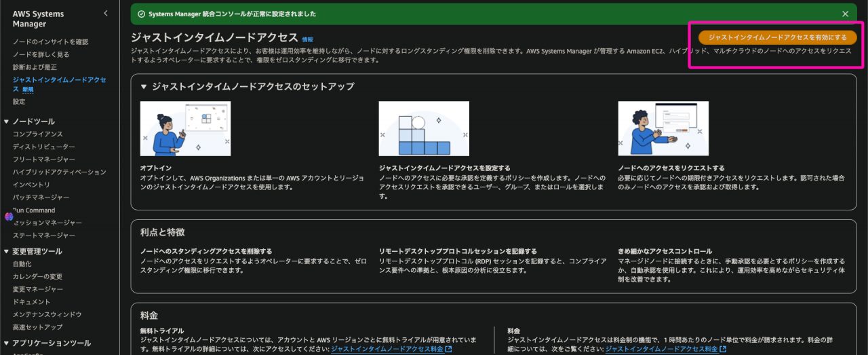Collapse ジャストインタイムノードアクセスのセットアップ section
Screen dimensions: 868x355
click(x=144, y=87)
